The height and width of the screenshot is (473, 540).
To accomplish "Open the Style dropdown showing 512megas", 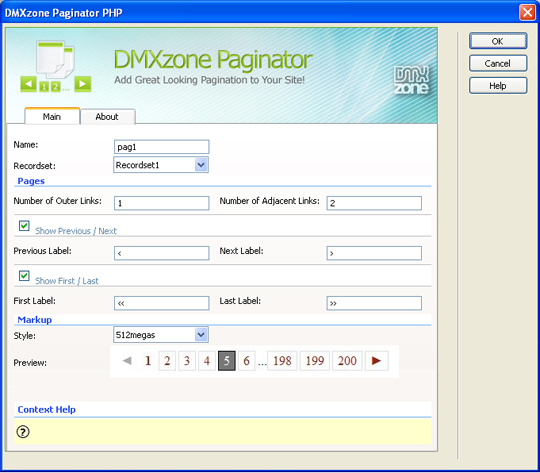I will (161, 335).
